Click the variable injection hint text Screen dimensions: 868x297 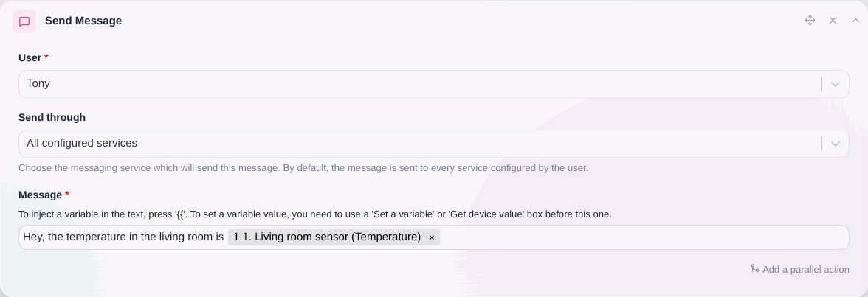click(315, 214)
